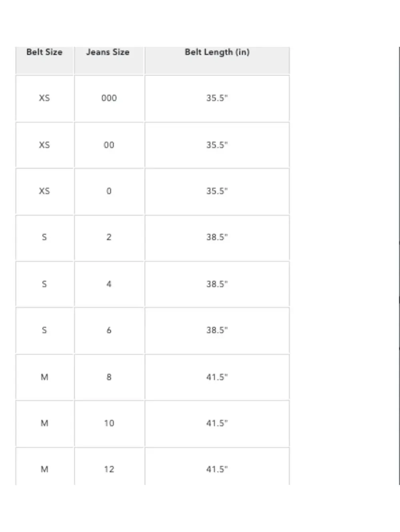Select the jeans size 00 cell

point(109,145)
